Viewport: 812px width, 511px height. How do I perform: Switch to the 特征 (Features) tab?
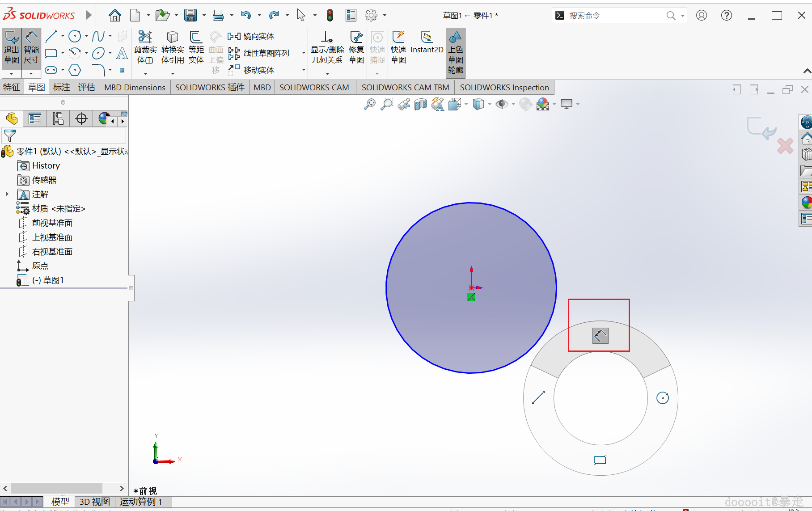click(x=12, y=88)
